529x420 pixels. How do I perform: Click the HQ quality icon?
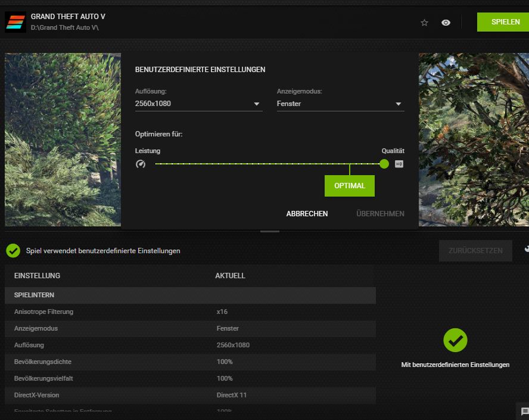(399, 164)
